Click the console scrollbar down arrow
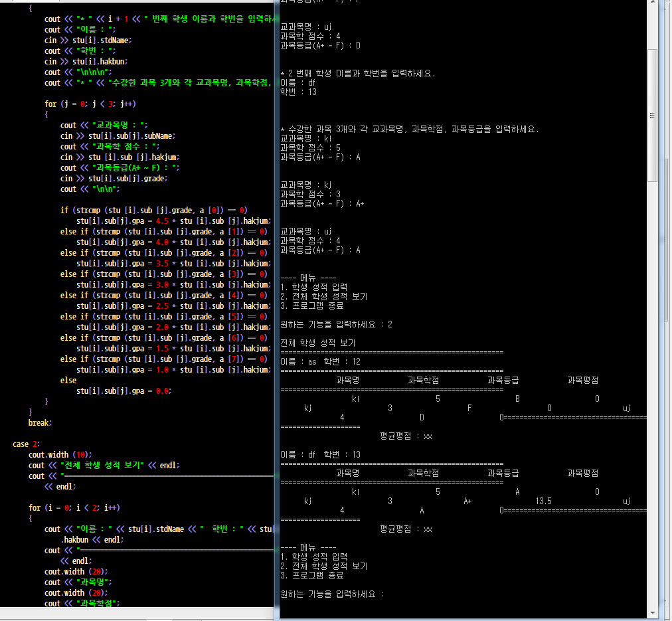Viewport: 672px width, 621px height. click(652, 614)
